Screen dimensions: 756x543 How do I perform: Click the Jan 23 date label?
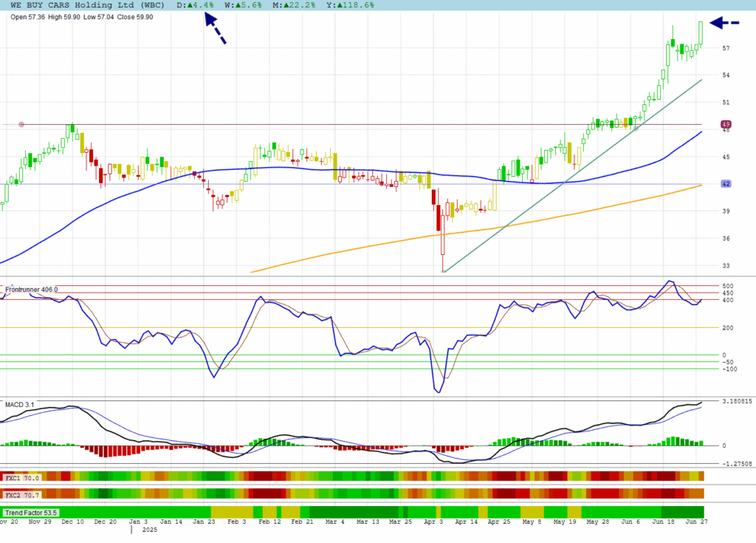(204, 522)
